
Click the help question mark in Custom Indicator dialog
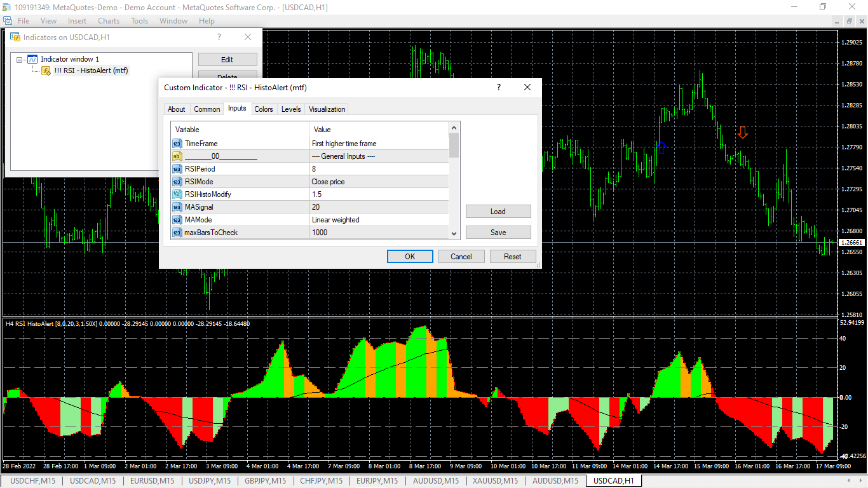coord(498,87)
